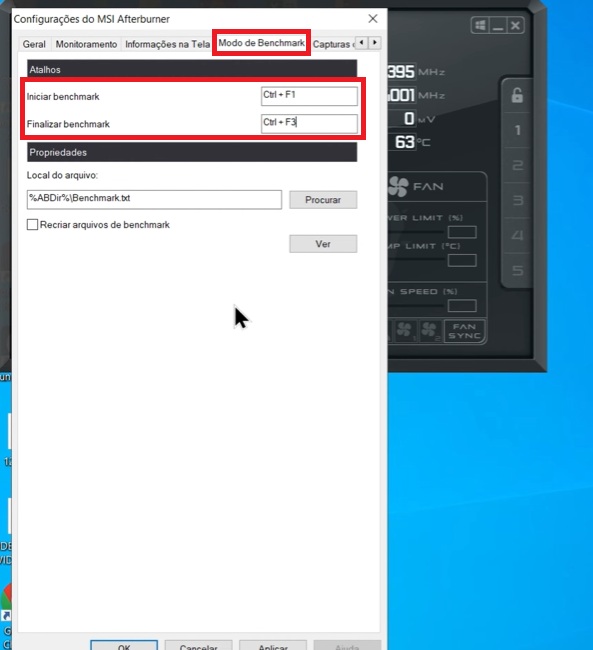Click the Windows startup icon in Afterburner
Viewport: 593px width, 650px height.
480,26
